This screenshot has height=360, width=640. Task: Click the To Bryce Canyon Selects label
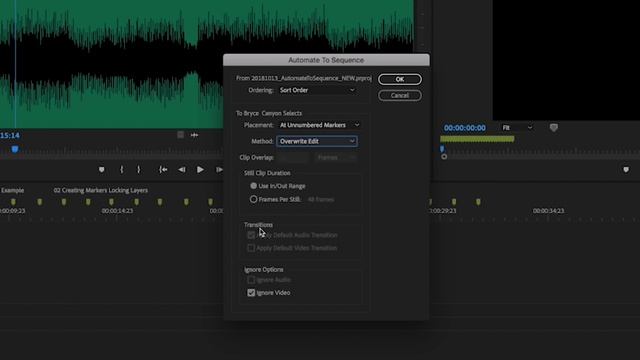coord(269,113)
